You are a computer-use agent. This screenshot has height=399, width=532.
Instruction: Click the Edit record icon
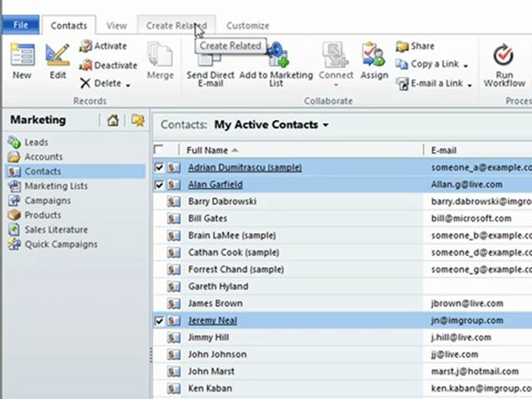coord(58,55)
